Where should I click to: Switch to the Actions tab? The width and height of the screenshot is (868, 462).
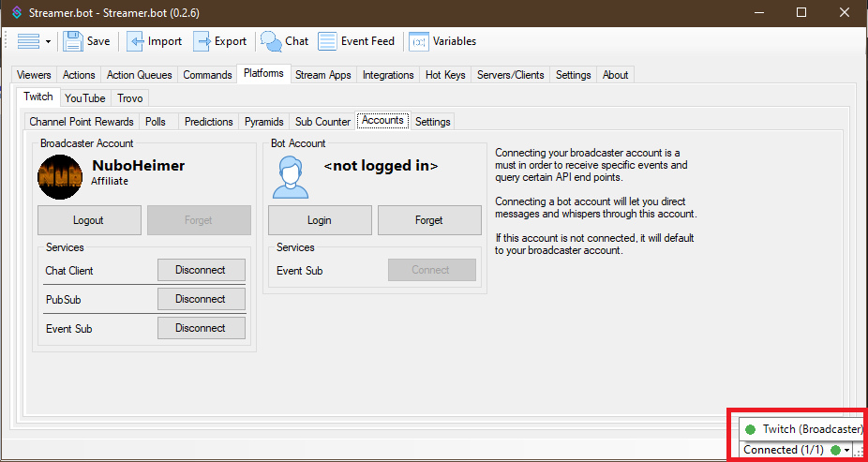79,75
